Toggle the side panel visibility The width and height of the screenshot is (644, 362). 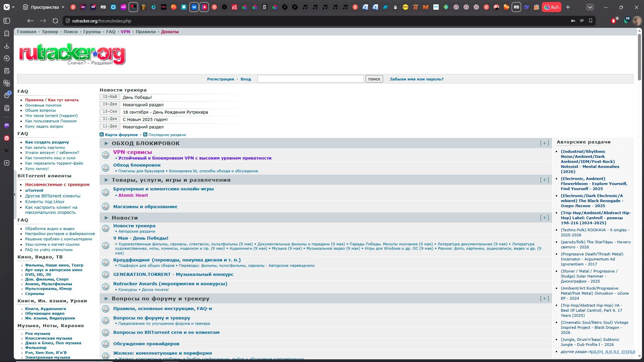tap(7, 21)
